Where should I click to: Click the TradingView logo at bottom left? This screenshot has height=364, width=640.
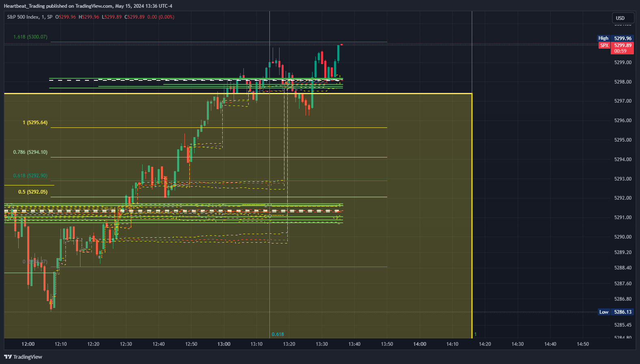point(23,357)
